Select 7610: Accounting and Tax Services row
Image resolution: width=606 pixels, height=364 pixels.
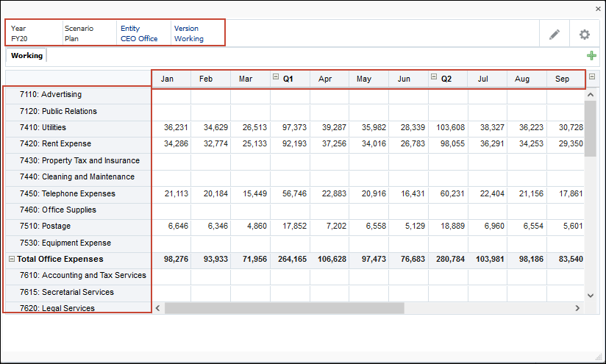(78, 276)
